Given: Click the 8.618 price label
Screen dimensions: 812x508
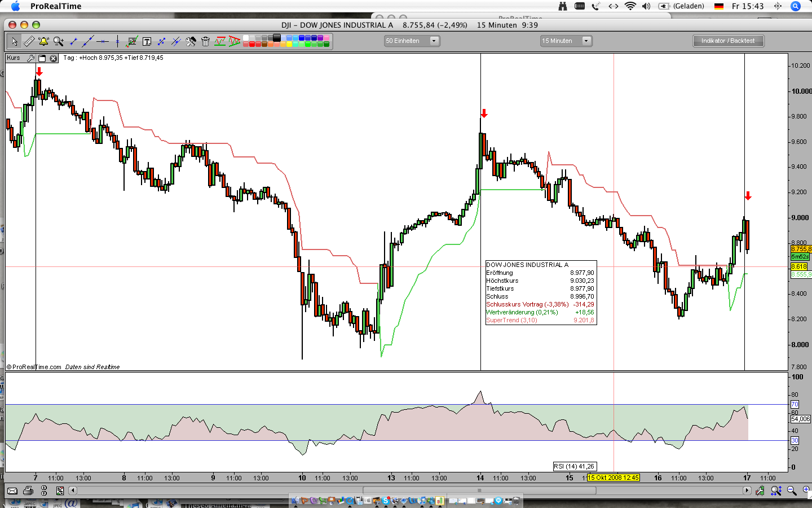Looking at the screenshot, I should (x=799, y=266).
